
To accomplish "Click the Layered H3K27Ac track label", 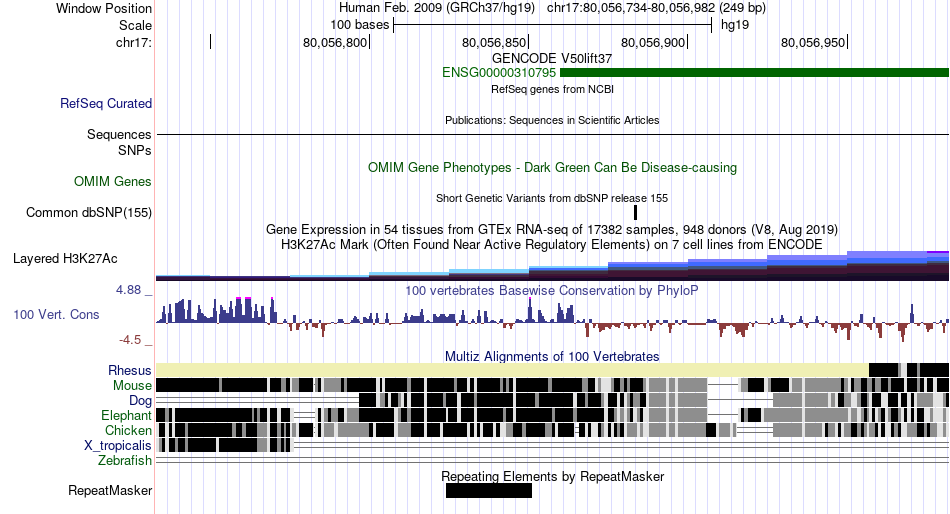I will tap(65, 259).
